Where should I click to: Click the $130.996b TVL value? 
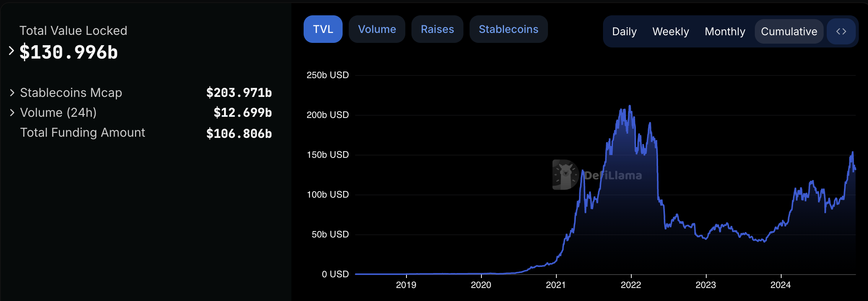coord(69,52)
